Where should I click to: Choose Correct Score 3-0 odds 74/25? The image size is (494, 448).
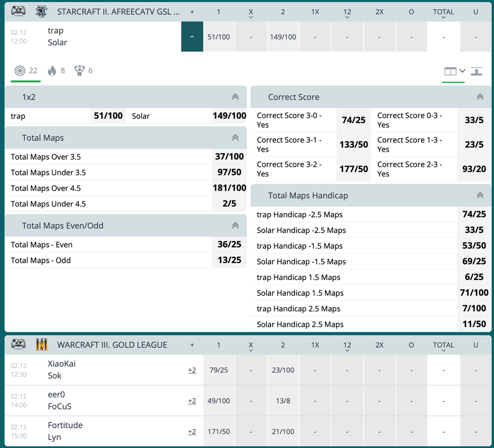354,120
